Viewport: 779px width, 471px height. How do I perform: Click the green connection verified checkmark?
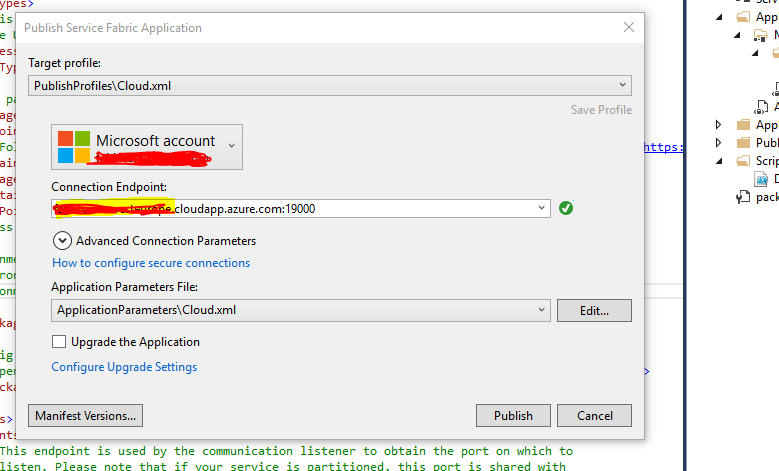pyautogui.click(x=565, y=208)
